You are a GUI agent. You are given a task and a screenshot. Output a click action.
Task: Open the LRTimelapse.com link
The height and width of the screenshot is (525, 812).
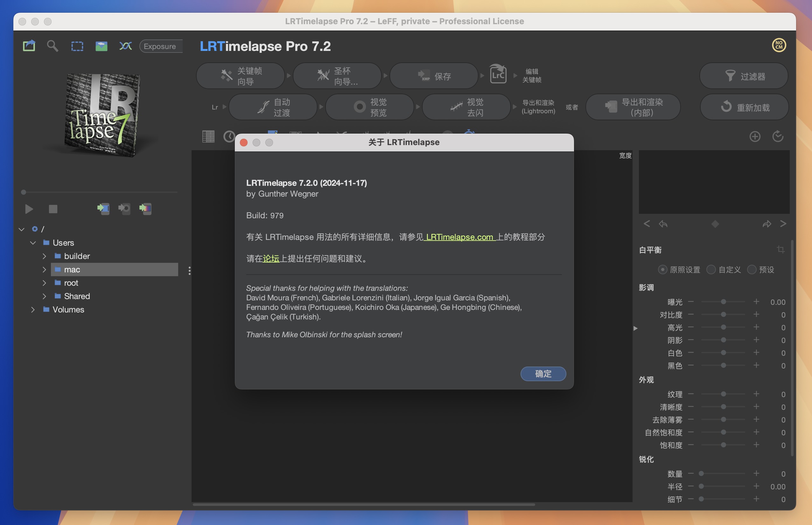(x=459, y=237)
